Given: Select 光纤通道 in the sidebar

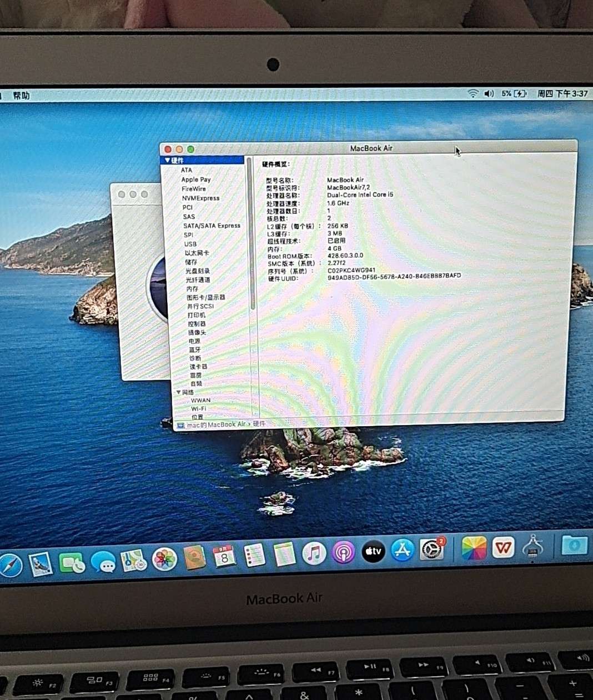Looking at the screenshot, I should 198,280.
